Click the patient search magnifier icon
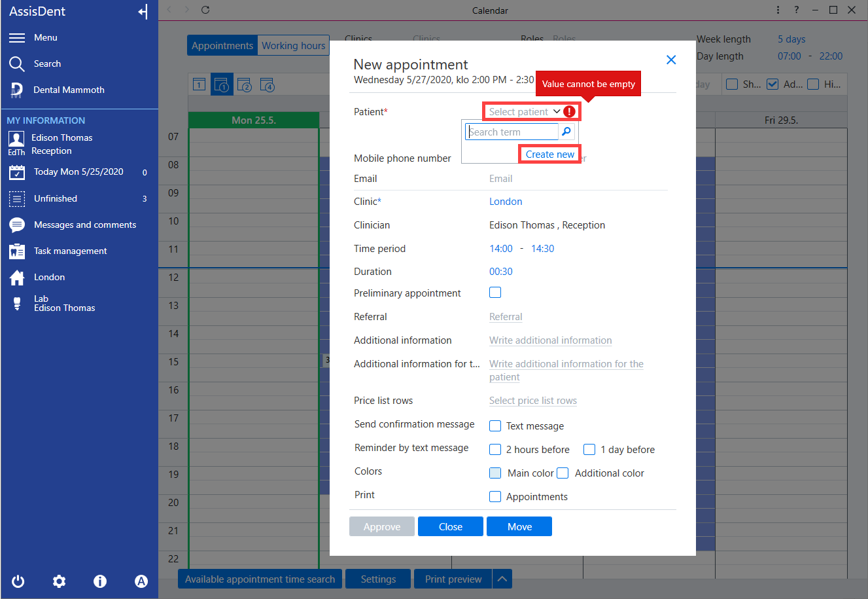The width and height of the screenshot is (868, 599). point(566,132)
